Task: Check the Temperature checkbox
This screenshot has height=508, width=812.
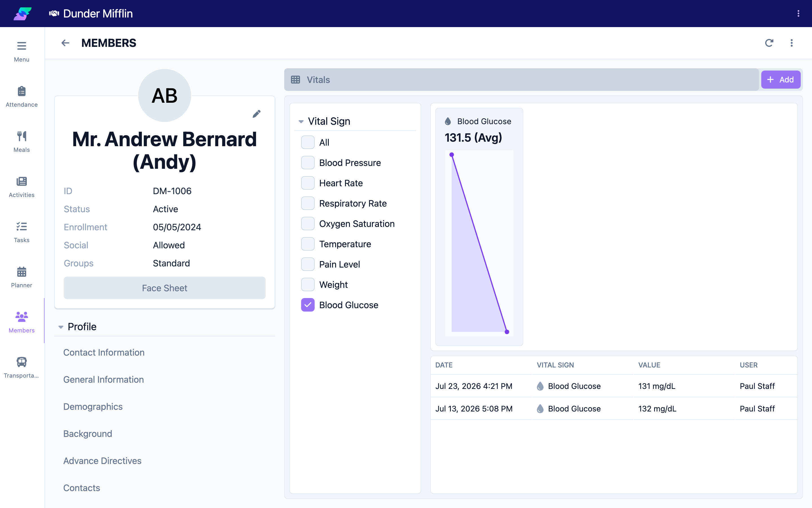Action: [308, 244]
